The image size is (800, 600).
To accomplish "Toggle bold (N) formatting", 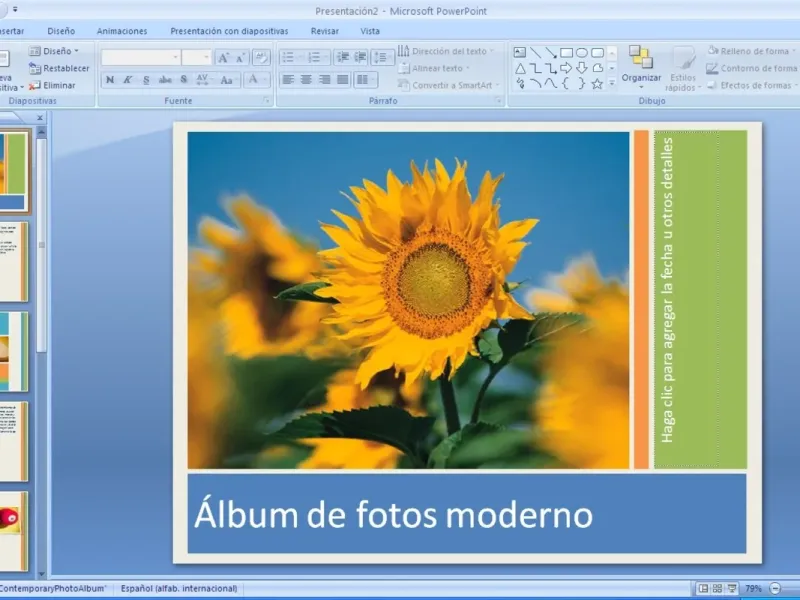I will pos(110,80).
